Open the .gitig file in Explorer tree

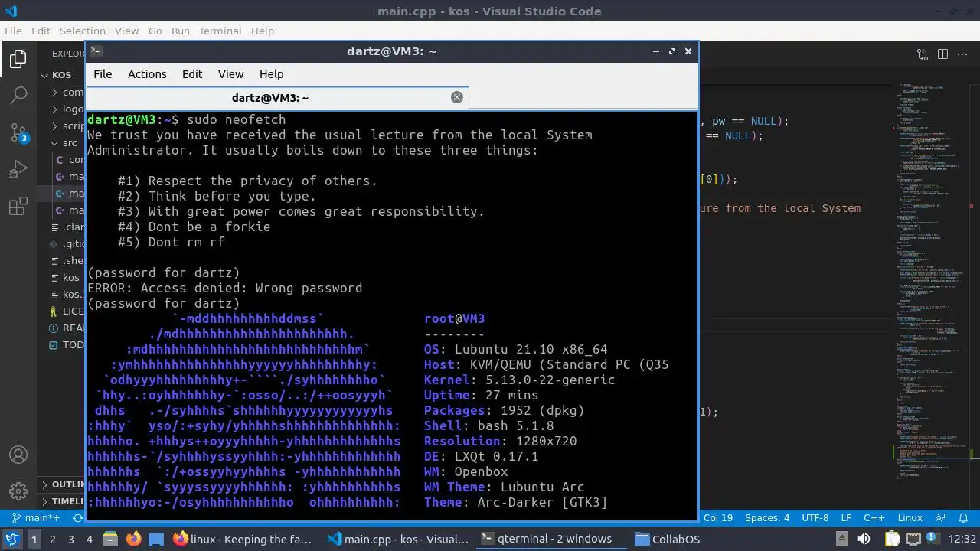click(67, 243)
